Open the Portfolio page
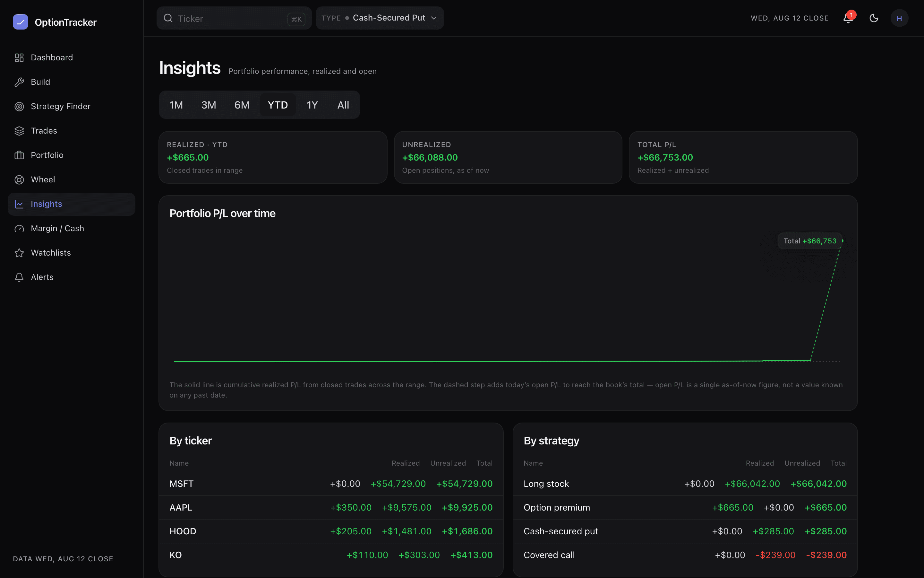The width and height of the screenshot is (924, 578). [x=72, y=155]
